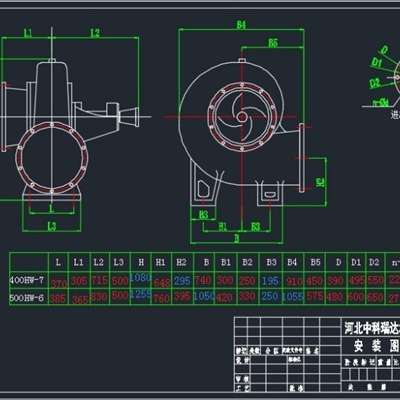The image size is (400, 400).
Task: Click the 648 cell under H1
Action: click(162, 283)
